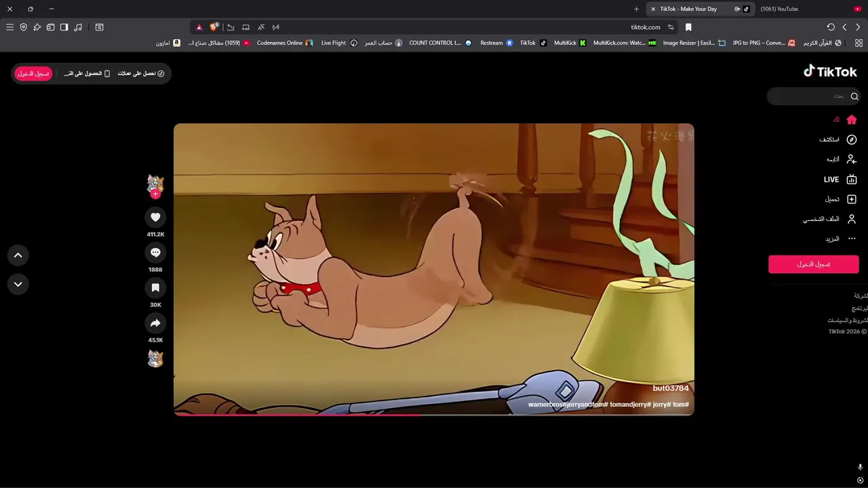The image size is (868, 488).
Task: Expand the More (المزيد) sidebar menu
Action: 841,239
